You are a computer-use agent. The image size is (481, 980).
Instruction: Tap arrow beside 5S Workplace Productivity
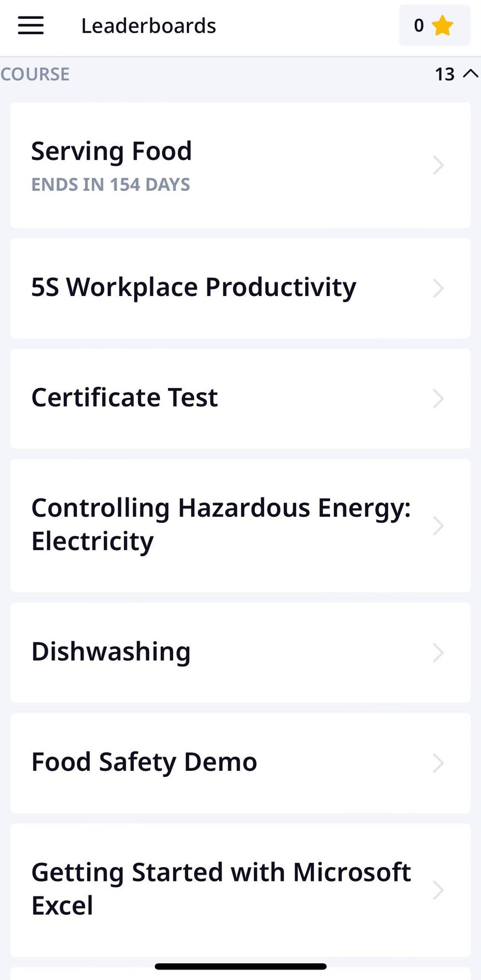click(x=438, y=288)
